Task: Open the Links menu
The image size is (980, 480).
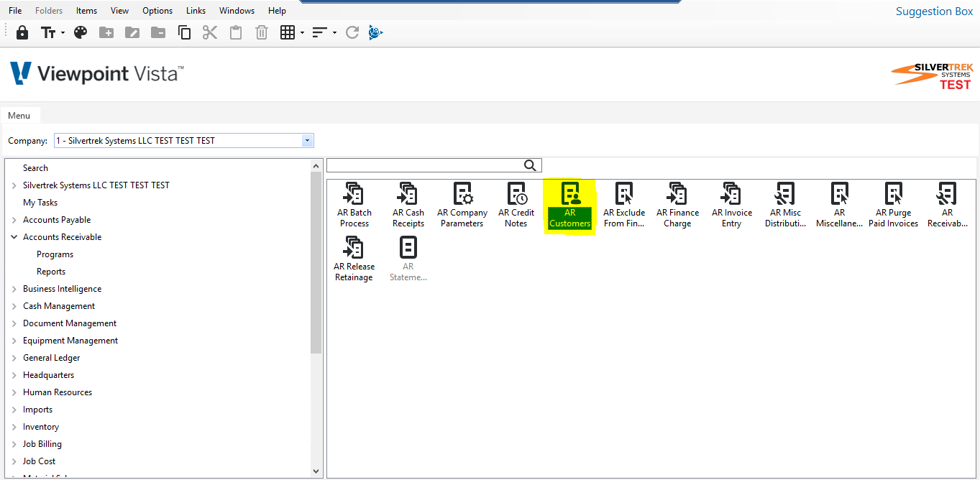Action: pyautogui.click(x=196, y=11)
